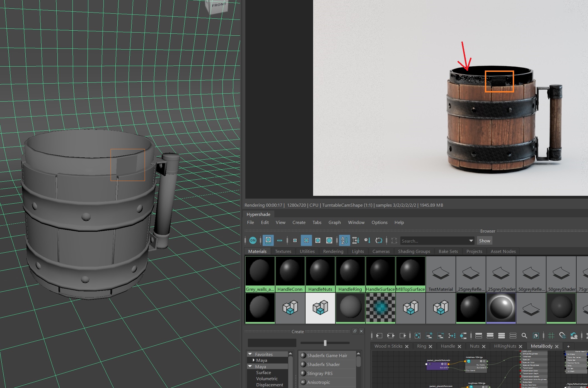This screenshot has width=588, height=388.
Task: Click the output connections graph icon
Action: 403,336
